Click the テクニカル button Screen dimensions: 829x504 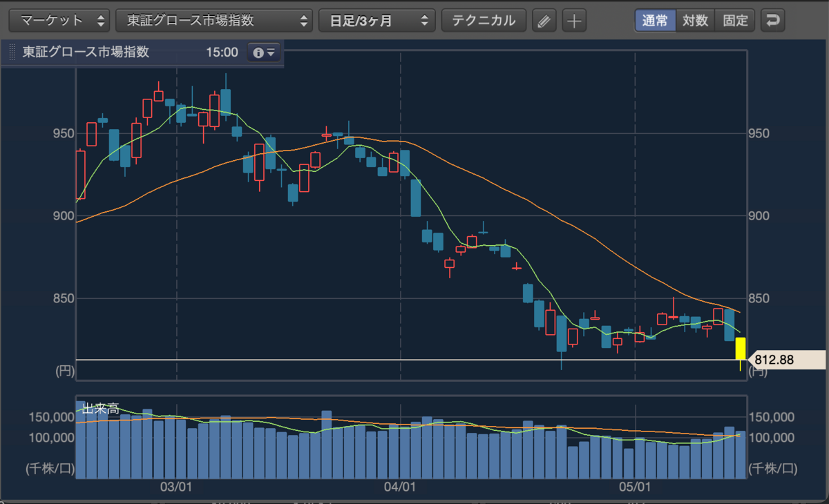pos(484,21)
